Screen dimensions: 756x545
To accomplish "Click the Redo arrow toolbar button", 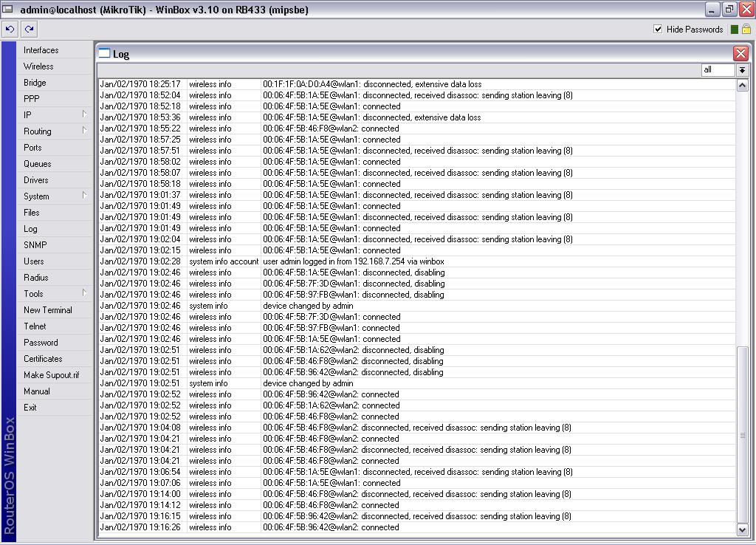I will click(30, 30).
